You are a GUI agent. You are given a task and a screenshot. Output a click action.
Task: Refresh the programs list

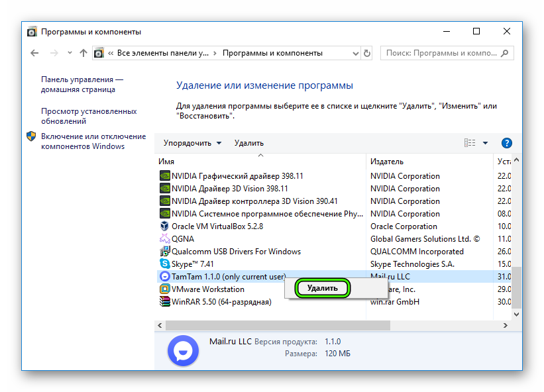point(366,54)
